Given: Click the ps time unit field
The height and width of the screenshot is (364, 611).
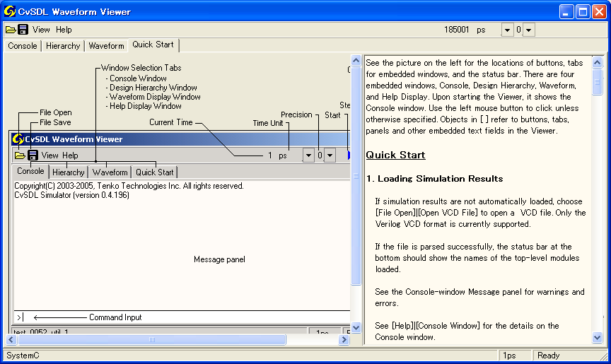Looking at the screenshot, I should point(482,30).
